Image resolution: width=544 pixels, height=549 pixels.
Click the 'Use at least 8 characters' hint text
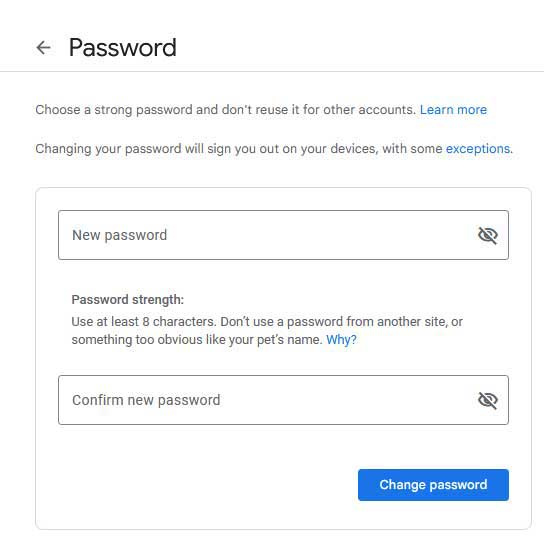267,331
